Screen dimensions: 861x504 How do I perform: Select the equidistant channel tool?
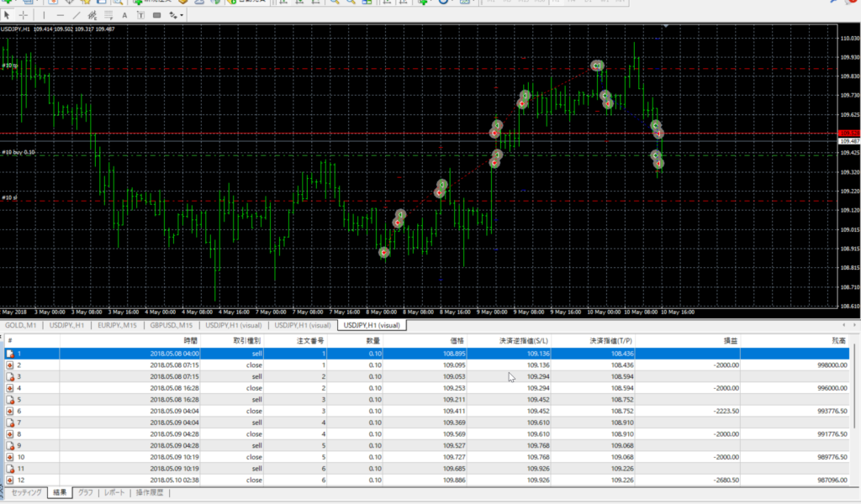(x=92, y=15)
